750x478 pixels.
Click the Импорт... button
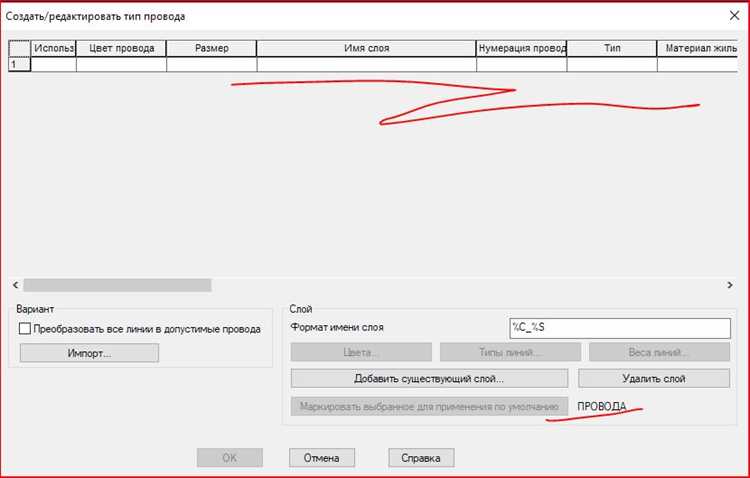tap(89, 353)
